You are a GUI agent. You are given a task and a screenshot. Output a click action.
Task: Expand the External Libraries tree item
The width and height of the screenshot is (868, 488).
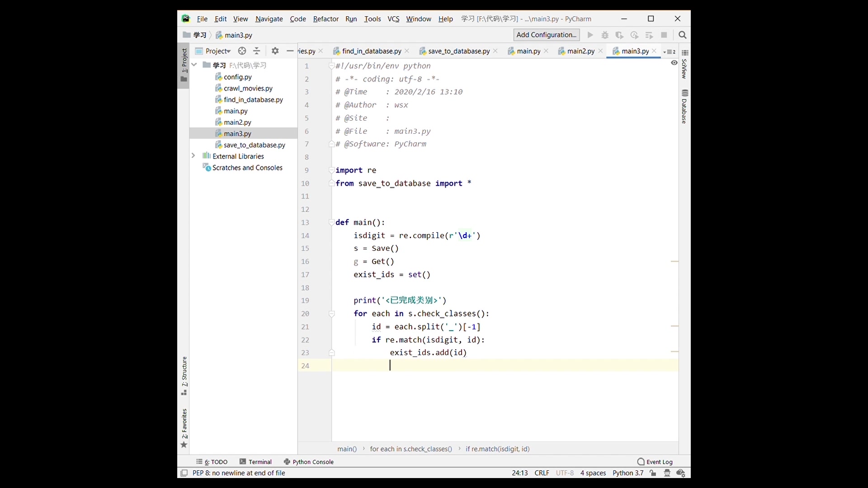click(x=193, y=155)
